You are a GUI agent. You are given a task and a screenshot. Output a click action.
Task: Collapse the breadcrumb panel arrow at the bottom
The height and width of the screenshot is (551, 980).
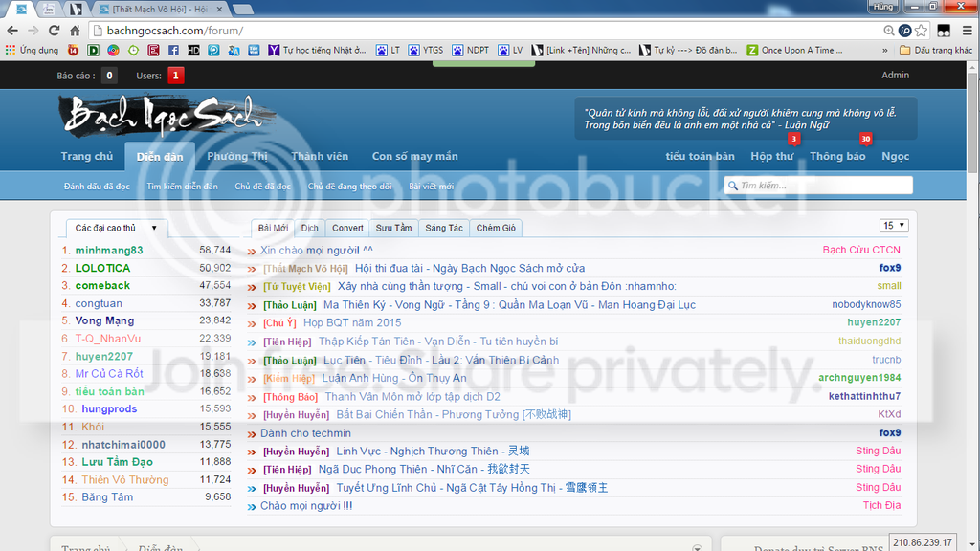tap(698, 548)
